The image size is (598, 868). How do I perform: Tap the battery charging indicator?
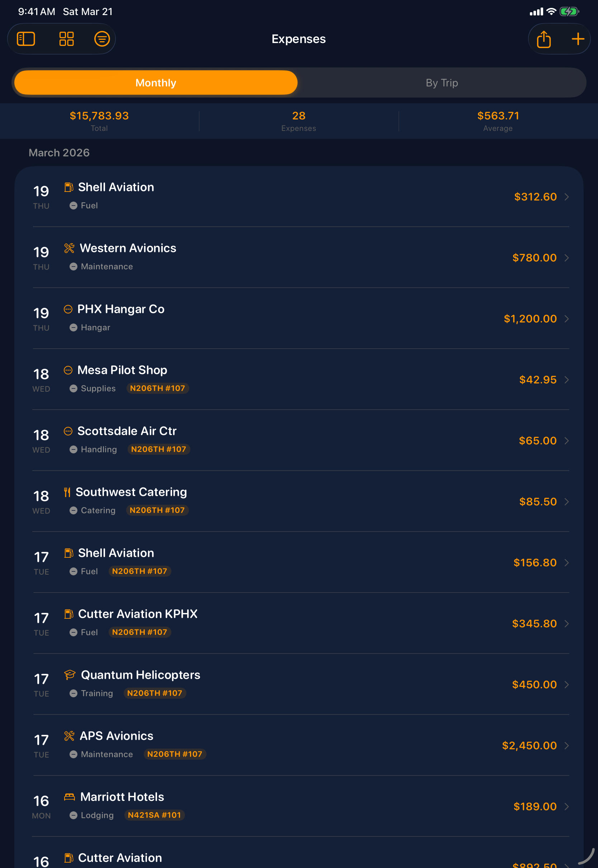click(x=569, y=11)
